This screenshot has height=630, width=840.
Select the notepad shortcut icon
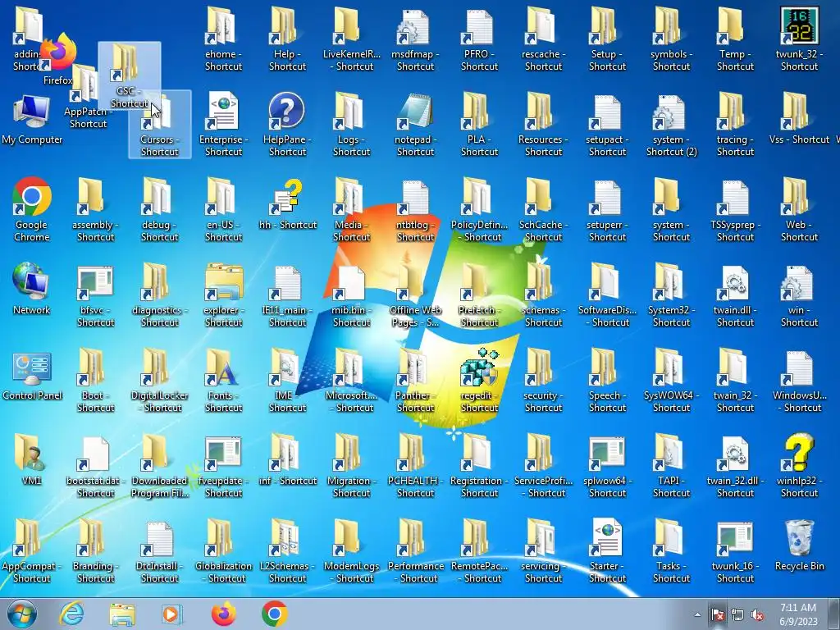[x=415, y=125]
